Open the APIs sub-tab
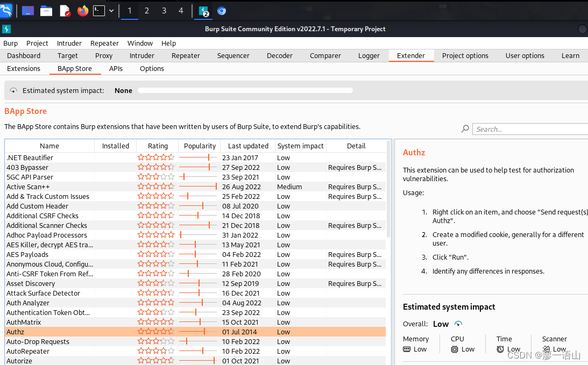The width and height of the screenshot is (588, 365). tap(116, 69)
